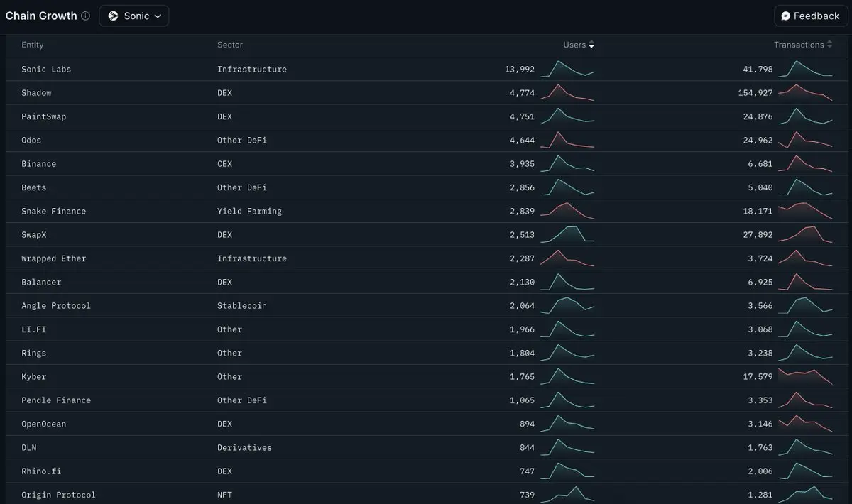
Task: Click the Chain Growth title
Action: coord(41,16)
